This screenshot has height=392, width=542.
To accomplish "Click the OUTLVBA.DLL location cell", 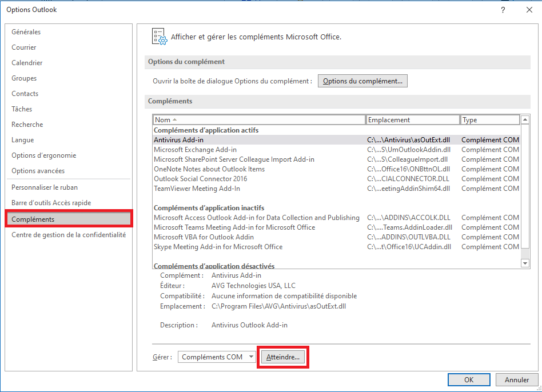I will pyautogui.click(x=409, y=237).
